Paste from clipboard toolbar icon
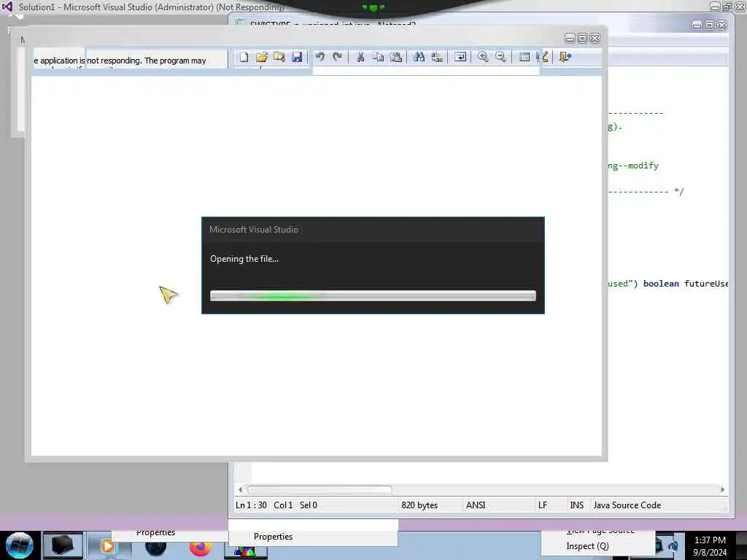This screenshot has width=747, height=560. [x=396, y=57]
